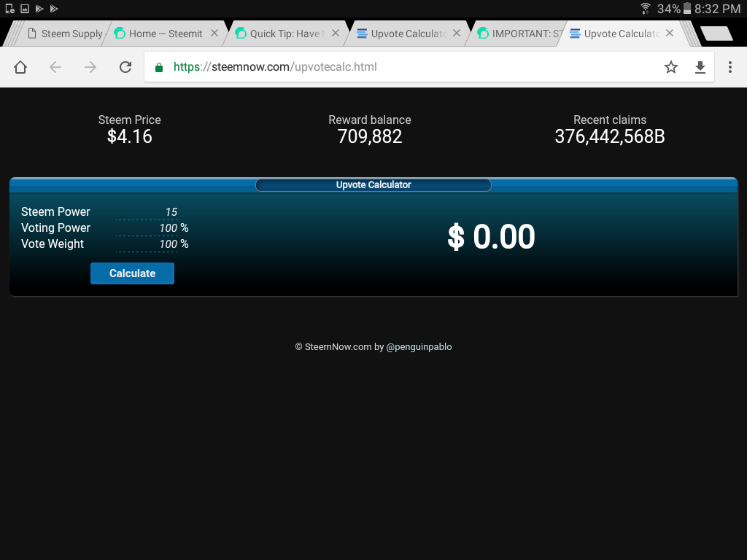Click the 8:32 PM clock
Screen dimensions: 747x560
tap(718, 9)
